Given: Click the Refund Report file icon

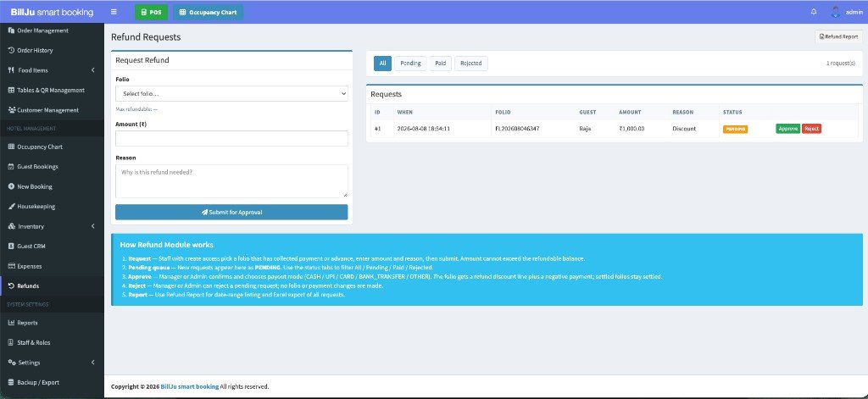Looking at the screenshot, I should (821, 37).
